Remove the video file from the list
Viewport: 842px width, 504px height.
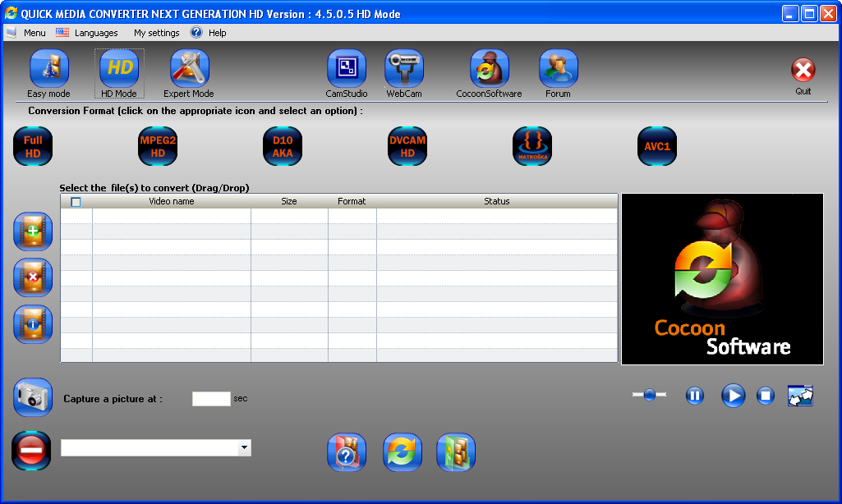pos(33,277)
